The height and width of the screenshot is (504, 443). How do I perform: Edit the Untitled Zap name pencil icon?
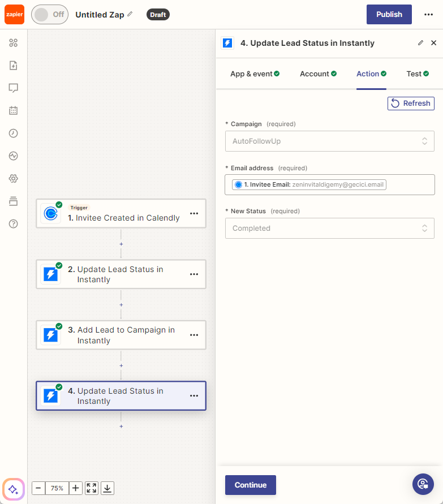(x=130, y=14)
